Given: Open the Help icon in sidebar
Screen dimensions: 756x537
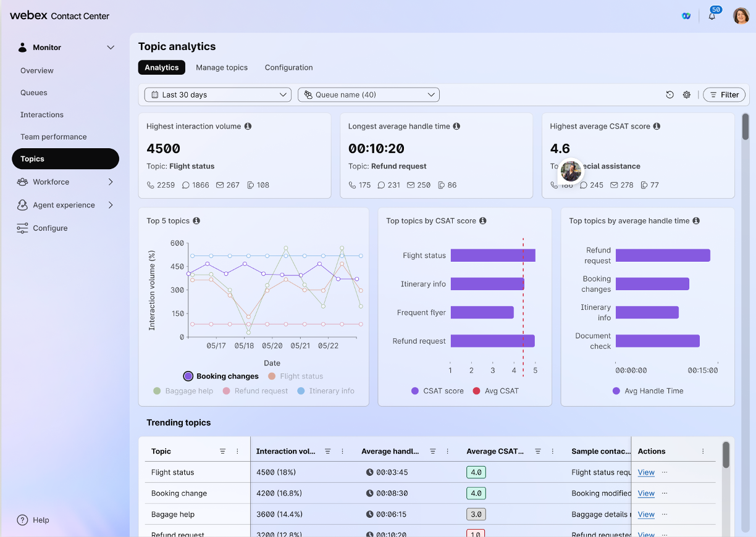Looking at the screenshot, I should click(x=22, y=520).
